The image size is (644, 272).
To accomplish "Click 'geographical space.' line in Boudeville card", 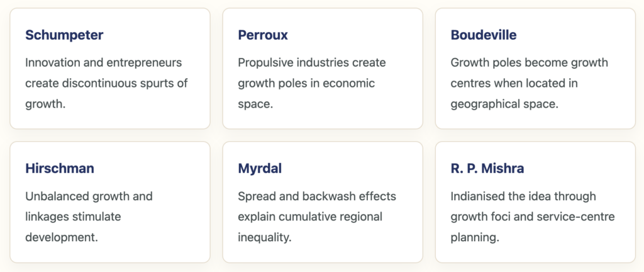I will 504,105.
